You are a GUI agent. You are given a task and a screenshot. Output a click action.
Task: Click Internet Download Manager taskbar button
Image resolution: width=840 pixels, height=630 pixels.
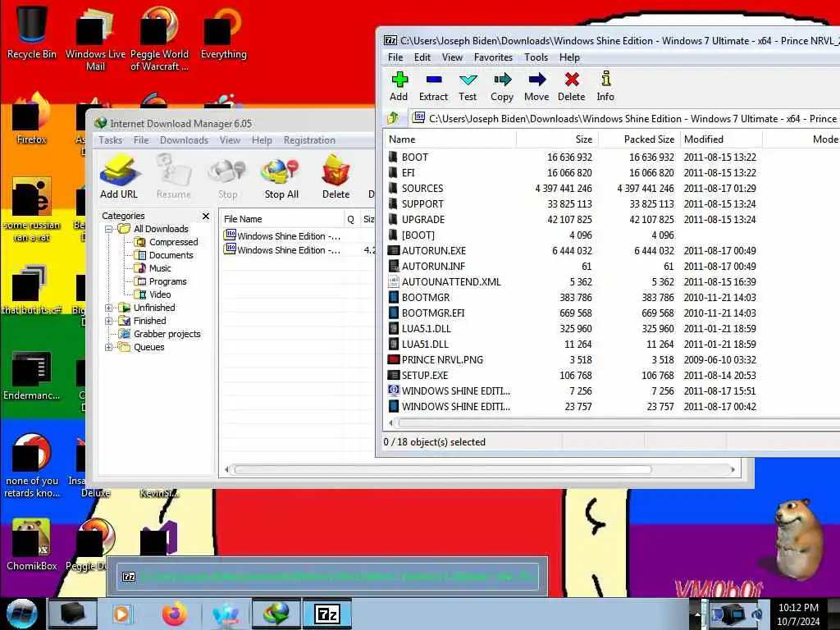point(276,614)
